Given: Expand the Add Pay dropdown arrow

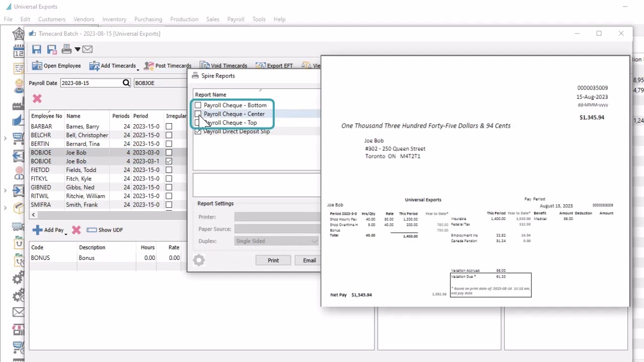Looking at the screenshot, I should click(x=66, y=233).
